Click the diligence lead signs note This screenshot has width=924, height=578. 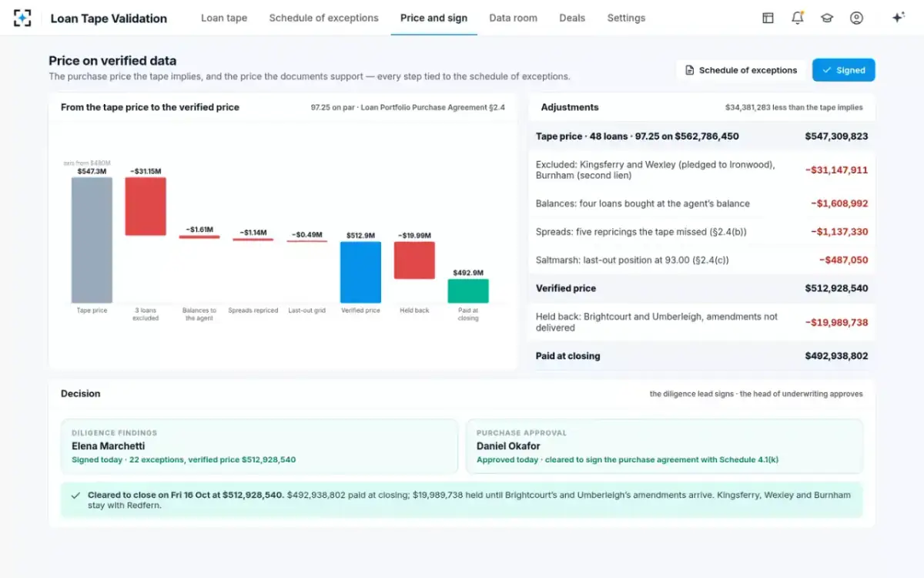(756, 394)
